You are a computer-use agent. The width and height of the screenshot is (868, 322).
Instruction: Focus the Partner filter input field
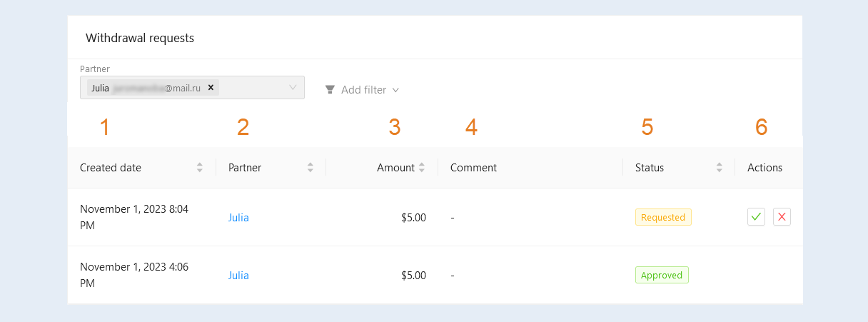(193, 87)
